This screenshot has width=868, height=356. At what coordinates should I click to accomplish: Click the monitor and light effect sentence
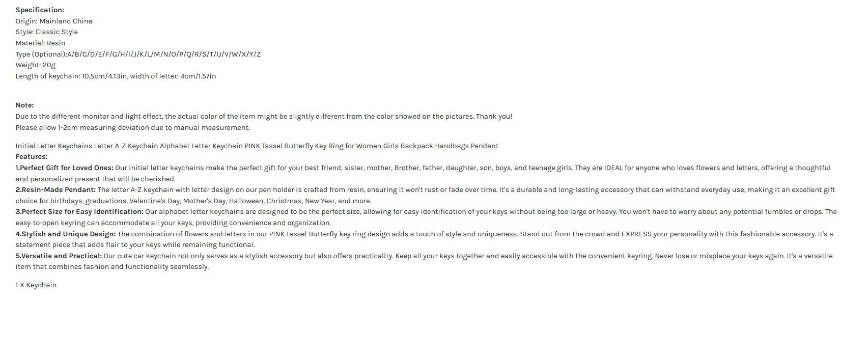[x=264, y=117]
